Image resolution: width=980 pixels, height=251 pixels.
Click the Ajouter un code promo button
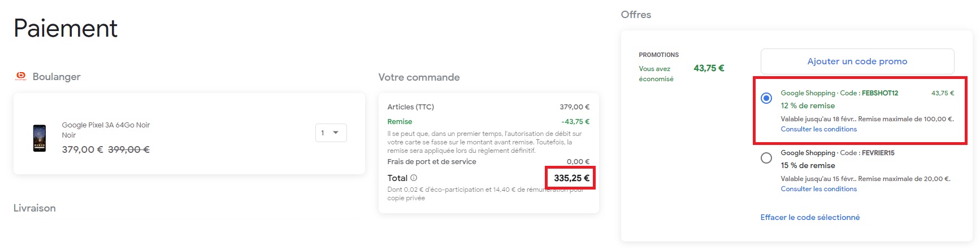coord(857,61)
